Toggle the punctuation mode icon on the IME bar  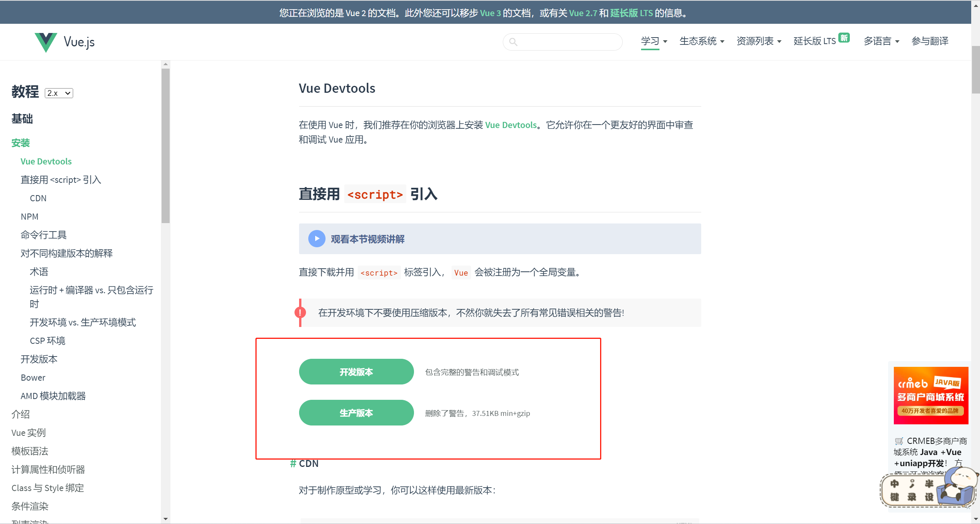912,484
